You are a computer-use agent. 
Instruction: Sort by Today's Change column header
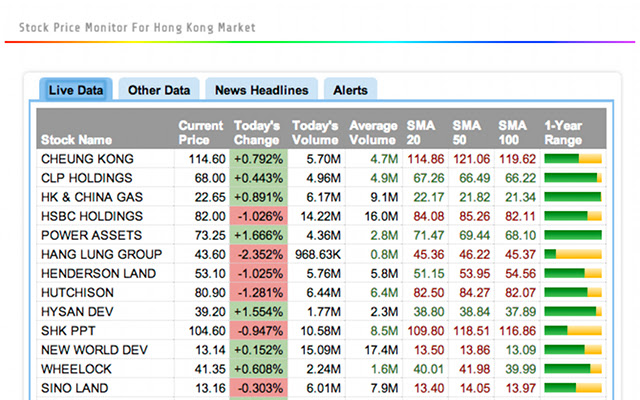pos(257,133)
